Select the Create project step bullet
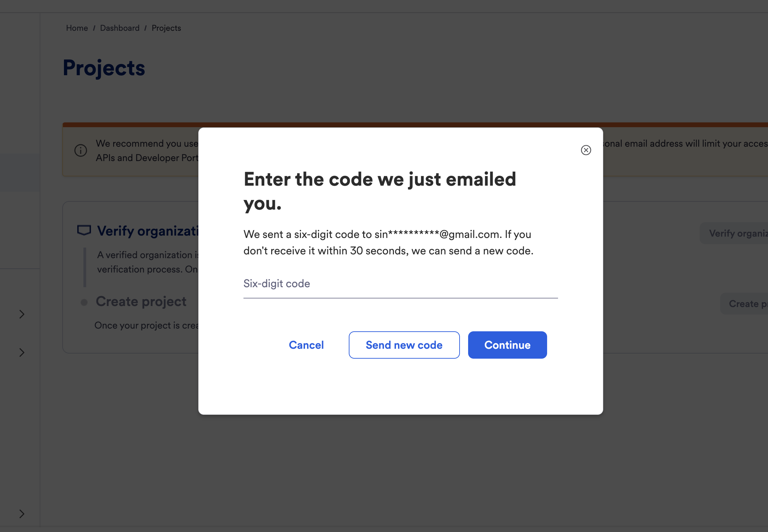 (x=84, y=302)
